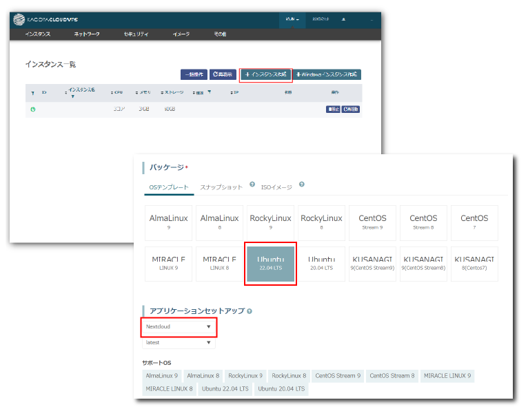
Task: Open the ネットワーク menu
Action: [x=87, y=34]
